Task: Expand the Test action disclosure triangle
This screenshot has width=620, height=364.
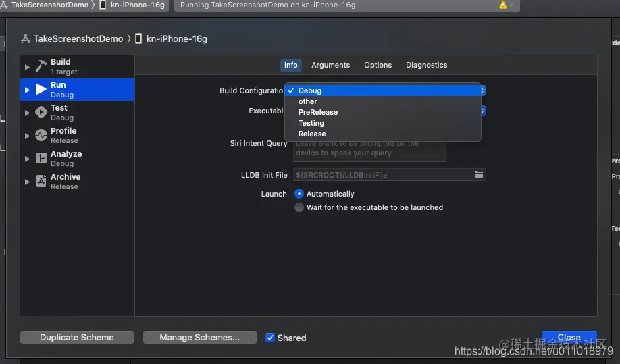Action: coord(27,113)
